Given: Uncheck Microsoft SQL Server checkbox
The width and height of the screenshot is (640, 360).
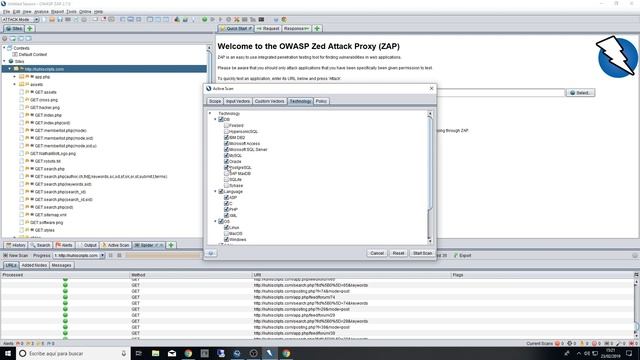Looking at the screenshot, I should [x=227, y=149].
